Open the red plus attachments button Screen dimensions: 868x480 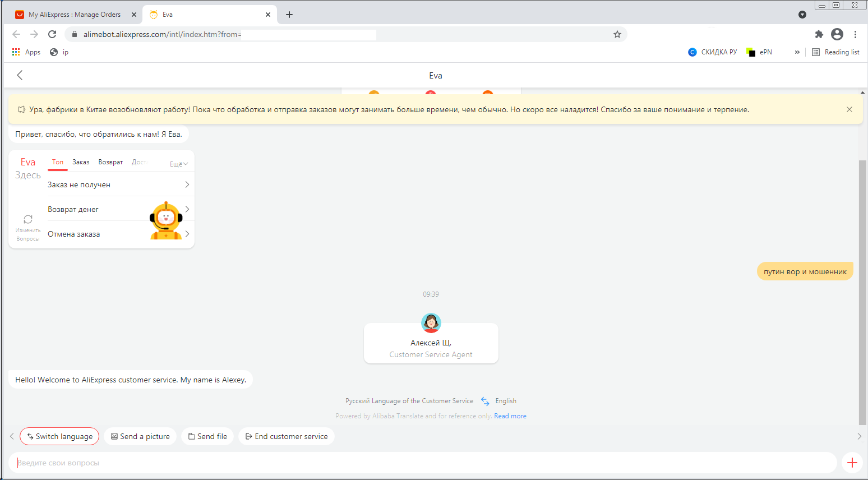click(x=852, y=463)
